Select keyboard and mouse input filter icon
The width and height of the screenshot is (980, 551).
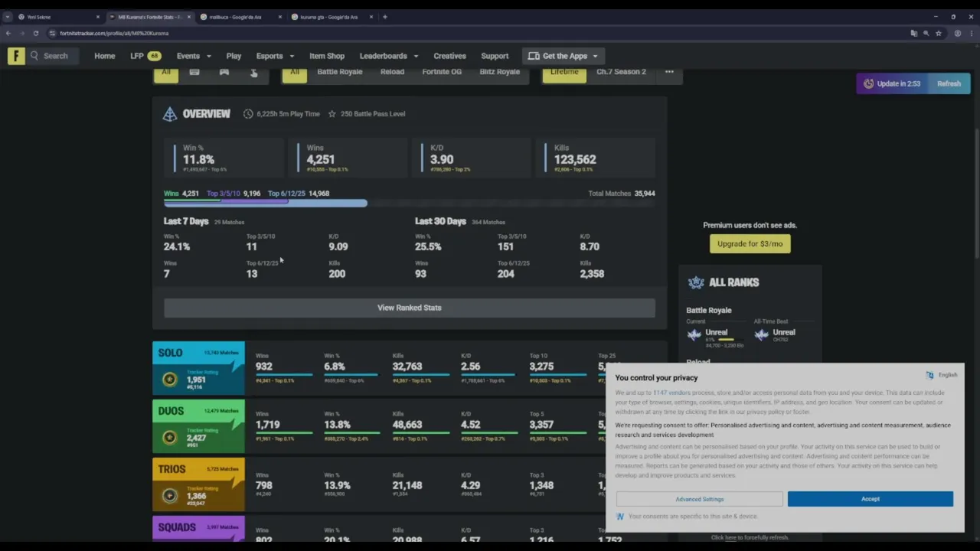(x=194, y=72)
